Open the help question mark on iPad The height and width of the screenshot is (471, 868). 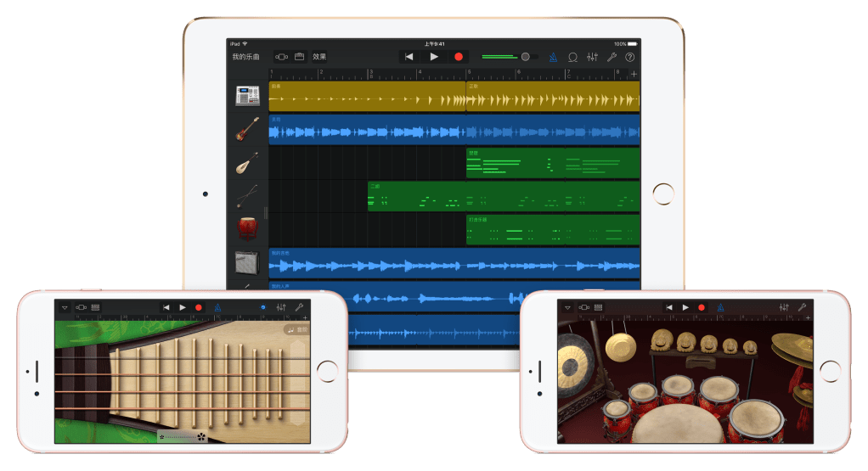[630, 57]
